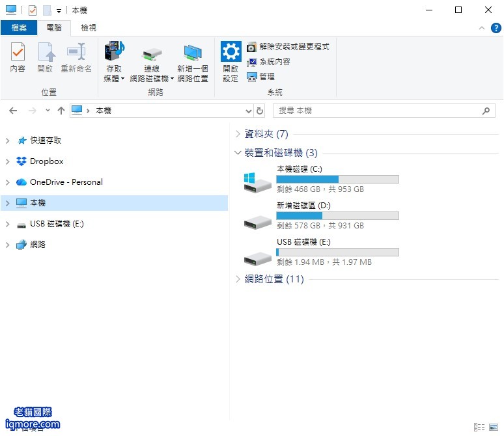Switch to the 電腦 ribbon tab

click(54, 28)
